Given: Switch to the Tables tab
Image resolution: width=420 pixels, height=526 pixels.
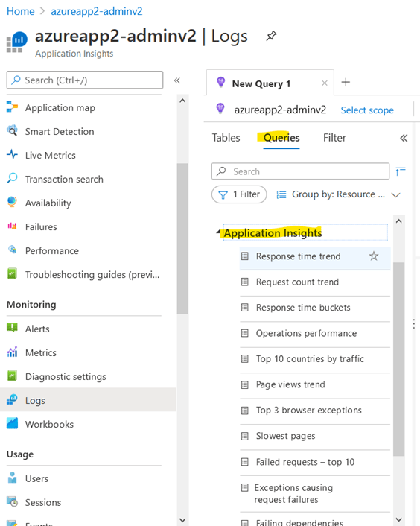Looking at the screenshot, I should (x=226, y=138).
